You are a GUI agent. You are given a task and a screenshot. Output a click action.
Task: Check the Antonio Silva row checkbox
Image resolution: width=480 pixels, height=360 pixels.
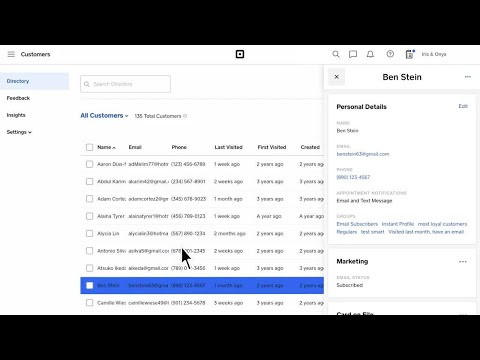click(89, 251)
